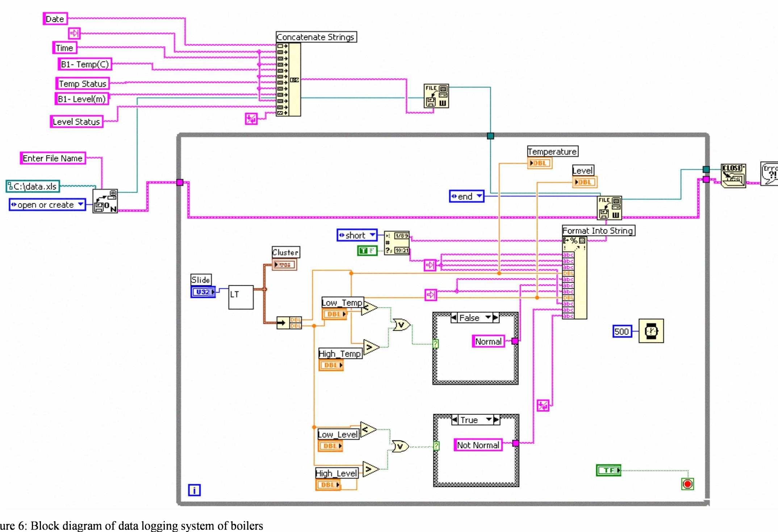Select the Get Date/Time String node
The height and width of the screenshot is (532, 778).
397,243
